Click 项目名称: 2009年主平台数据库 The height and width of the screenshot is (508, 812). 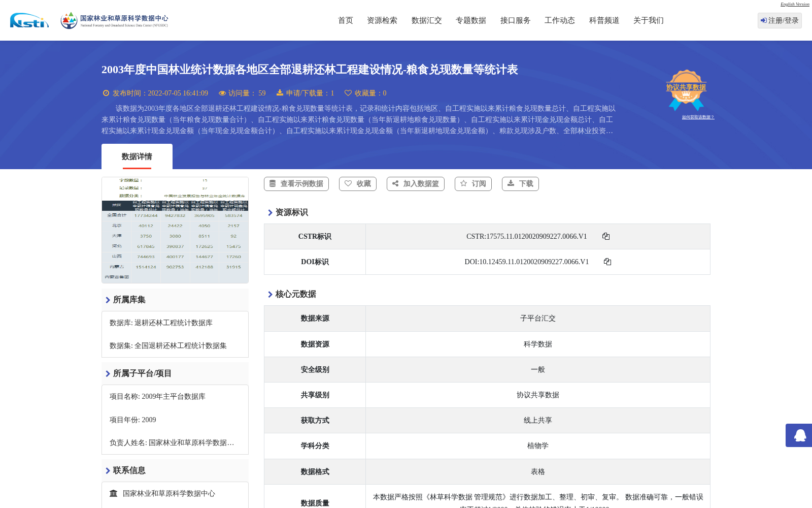point(157,397)
